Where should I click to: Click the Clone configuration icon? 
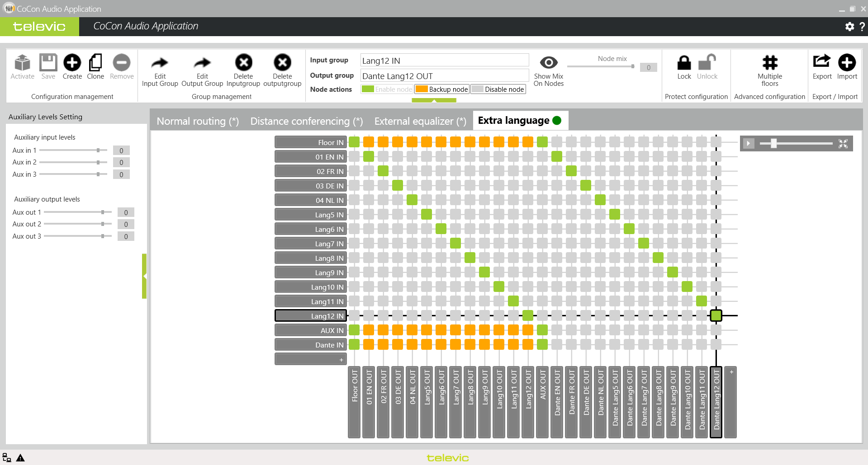pyautogui.click(x=95, y=63)
